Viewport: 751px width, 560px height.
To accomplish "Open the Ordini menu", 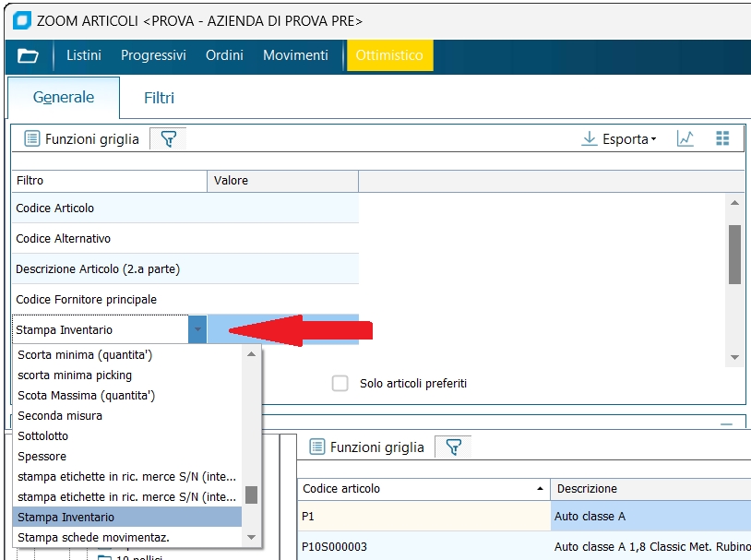I will point(224,55).
